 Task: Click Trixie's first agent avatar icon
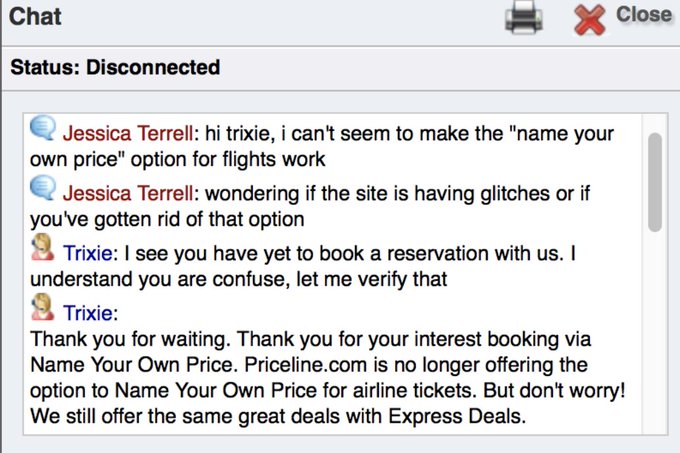click(x=42, y=248)
